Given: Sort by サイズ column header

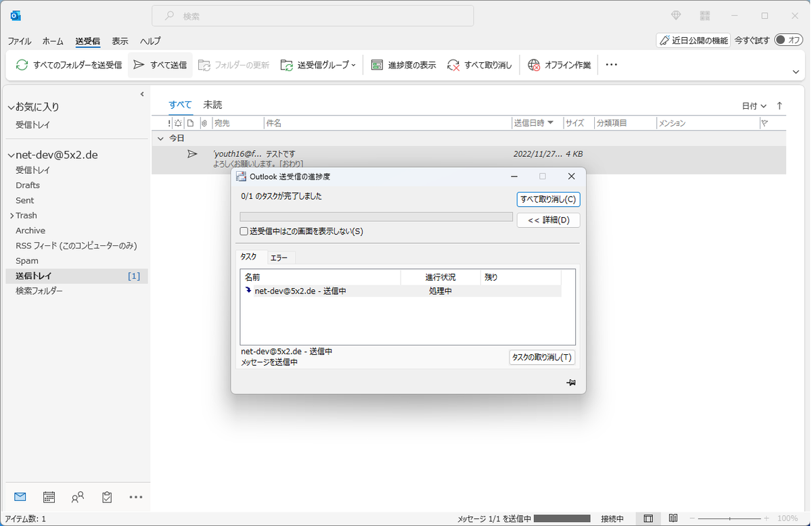Looking at the screenshot, I should coord(579,123).
